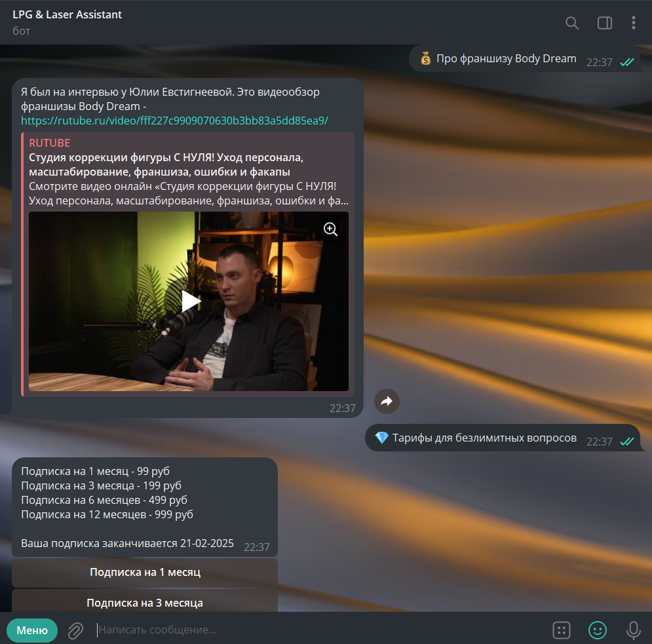Screen dimensions: 652x644
Task: Open search in chat
Action: pyautogui.click(x=572, y=23)
